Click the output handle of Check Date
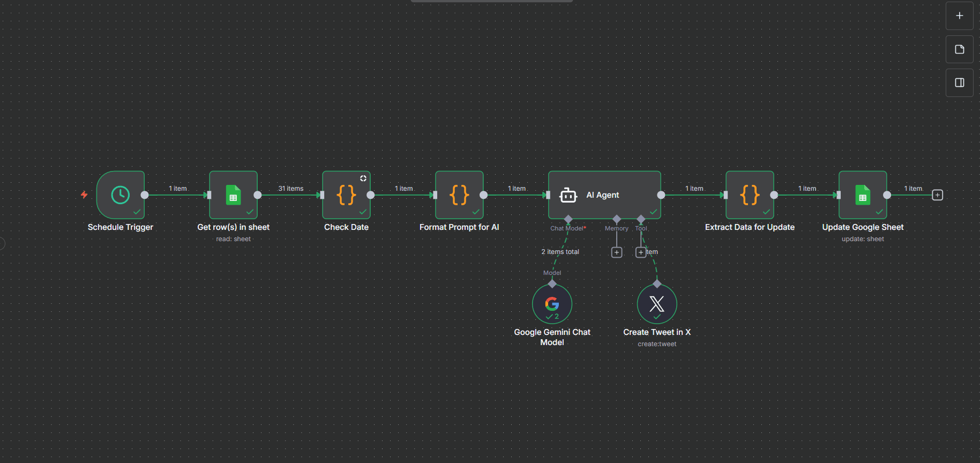Screen dimensions: 980x463 point(371,195)
